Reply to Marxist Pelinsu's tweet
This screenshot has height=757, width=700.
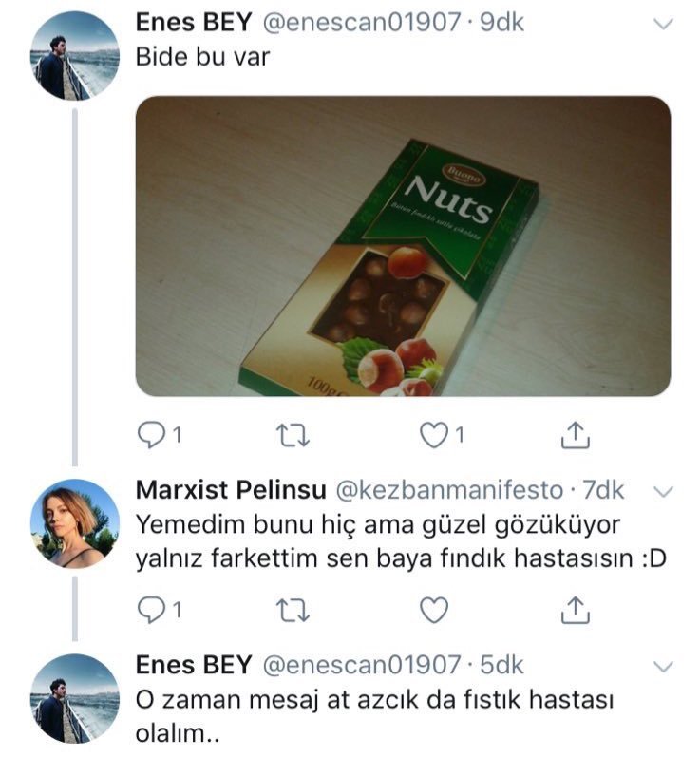click(152, 609)
